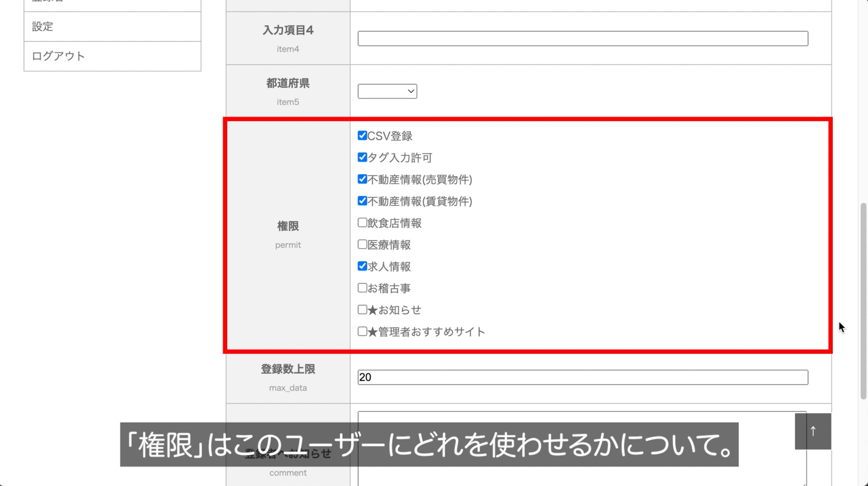Click the 入力項目4 text field
Viewport: 868px width, 486px height.
(582, 39)
